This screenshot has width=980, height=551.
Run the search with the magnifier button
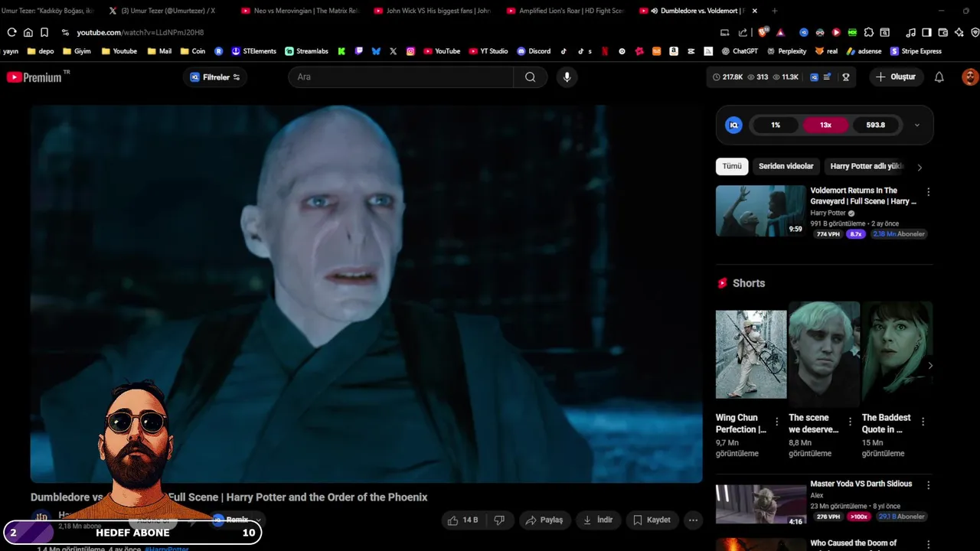[530, 77]
